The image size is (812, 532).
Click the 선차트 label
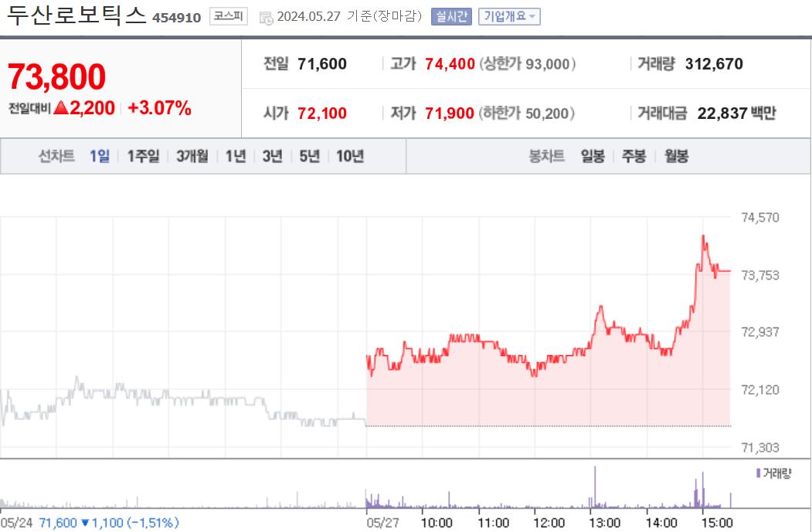[56, 156]
